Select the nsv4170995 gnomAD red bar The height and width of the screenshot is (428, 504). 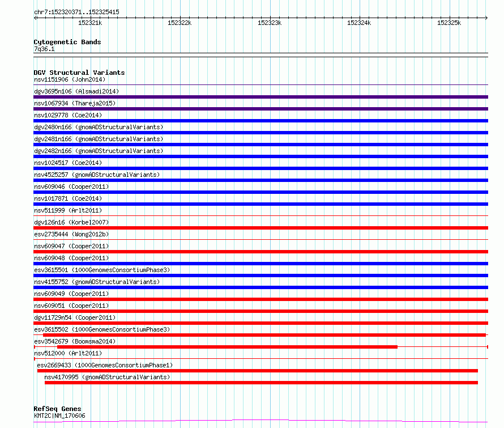coord(261,383)
